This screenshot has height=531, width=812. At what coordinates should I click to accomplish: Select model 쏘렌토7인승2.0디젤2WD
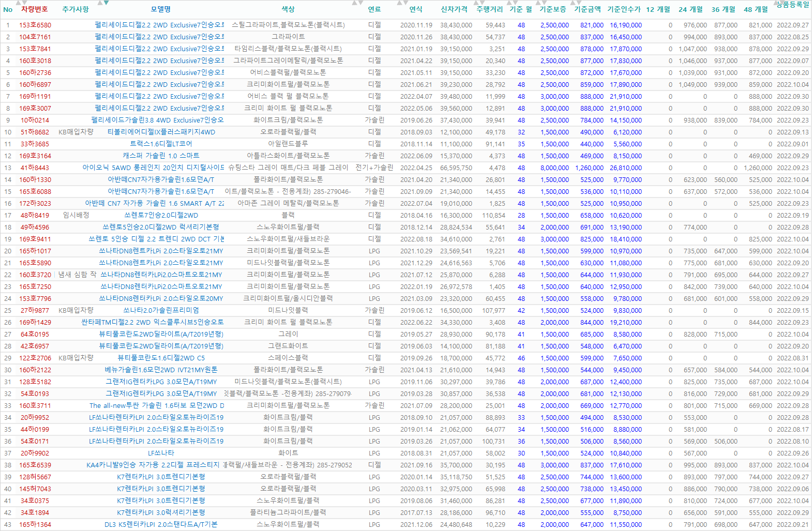[x=161, y=215]
